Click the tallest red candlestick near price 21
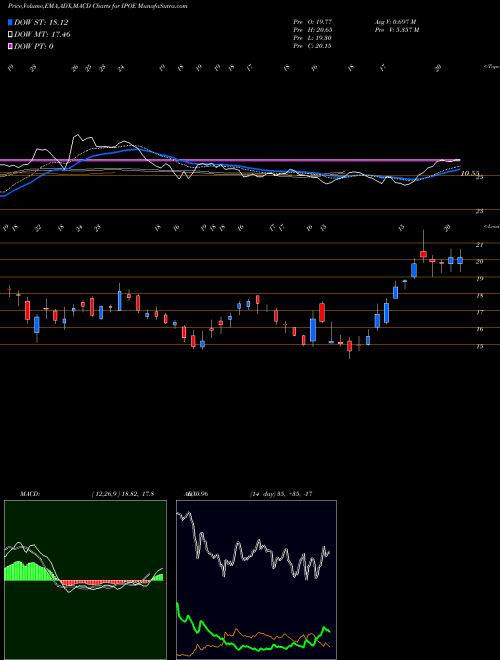The width and height of the screenshot is (500, 660). tap(423, 254)
